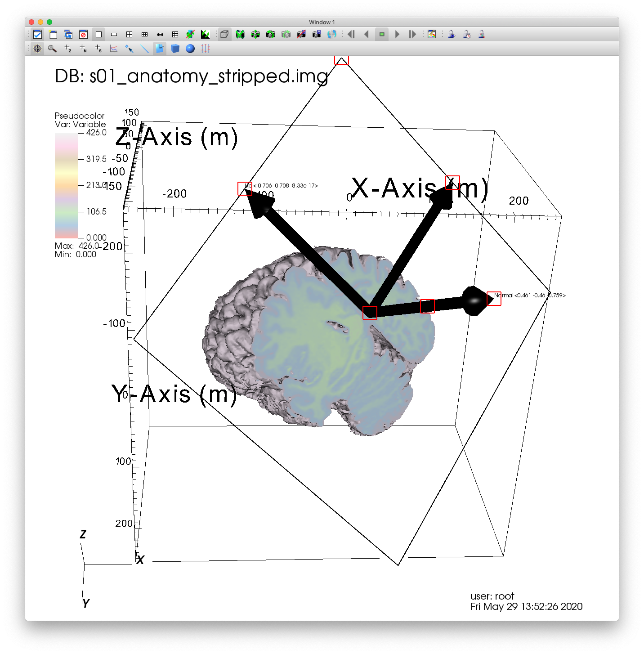
Task: Click the 'Max: 426.0' legend text
Action: tap(77, 246)
